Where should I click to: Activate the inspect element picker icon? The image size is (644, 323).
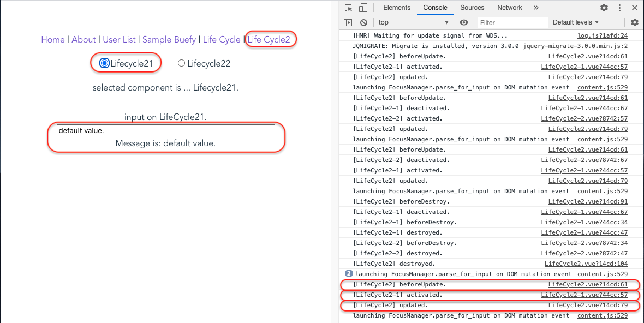(349, 8)
